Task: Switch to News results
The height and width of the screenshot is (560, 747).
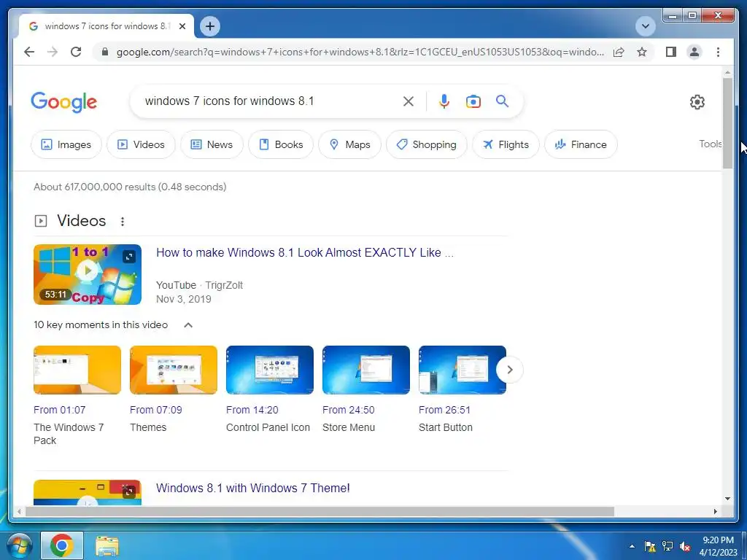Action: (212, 144)
